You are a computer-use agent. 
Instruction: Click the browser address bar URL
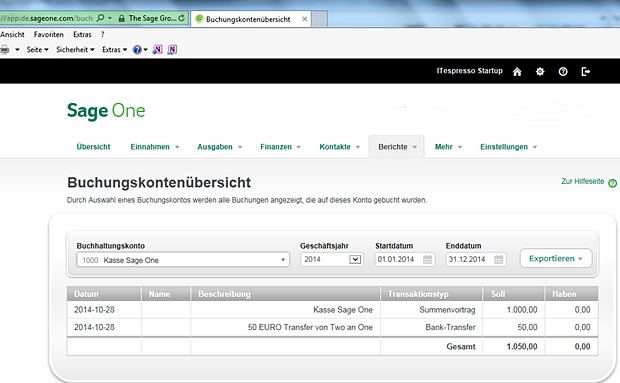click(x=47, y=18)
